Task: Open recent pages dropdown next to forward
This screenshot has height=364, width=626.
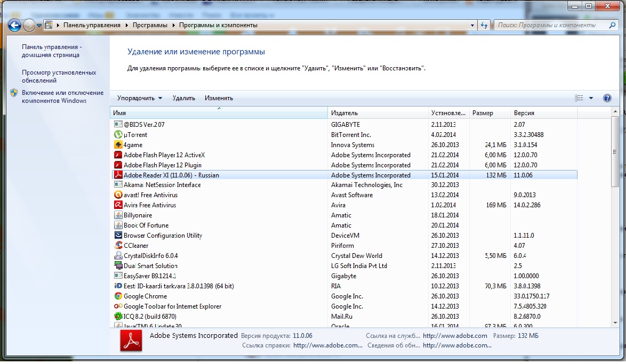Action: (39, 26)
